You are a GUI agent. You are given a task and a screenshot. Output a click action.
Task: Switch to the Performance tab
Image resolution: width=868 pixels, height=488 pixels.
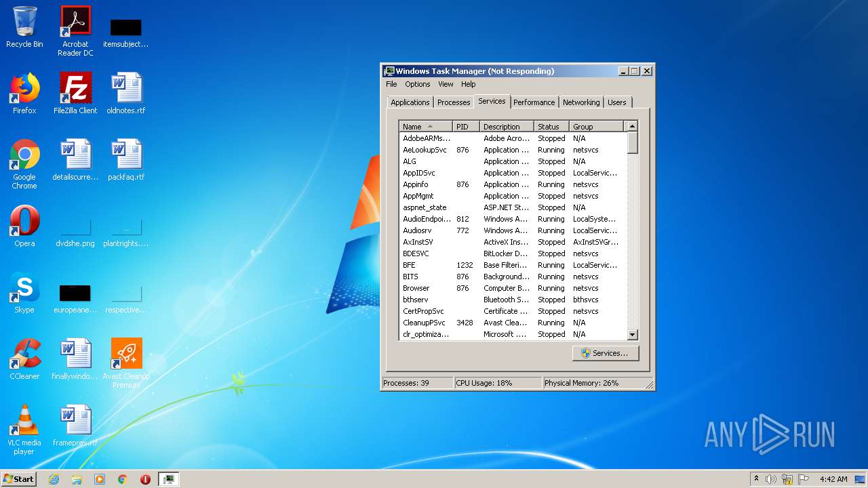point(534,102)
